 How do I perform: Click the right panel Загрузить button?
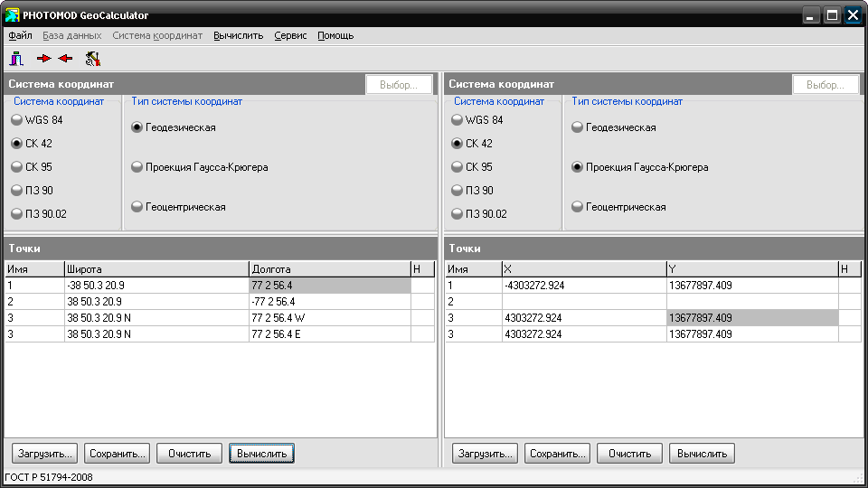(485, 453)
